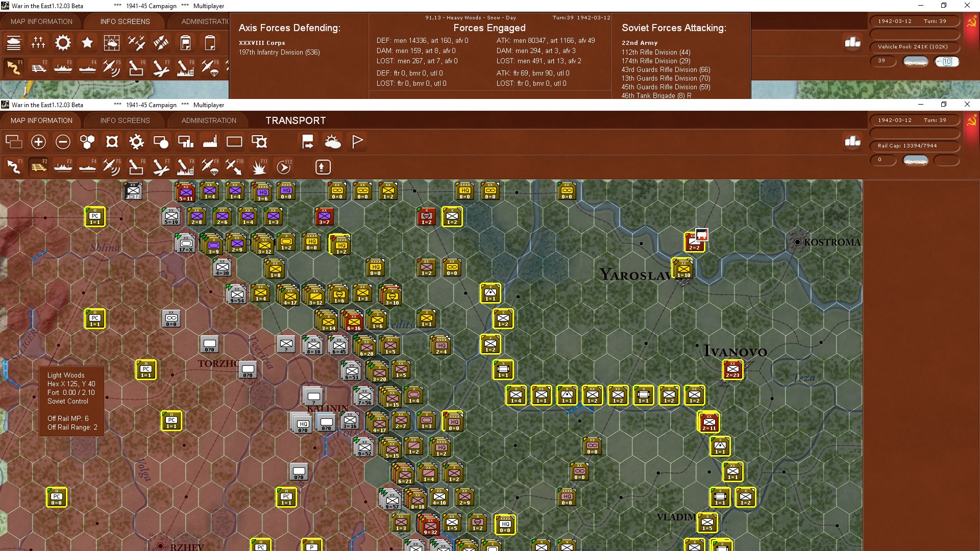Viewport: 980px width, 551px height.
Task: Zoom in the map with plus icon
Action: [x=38, y=142]
